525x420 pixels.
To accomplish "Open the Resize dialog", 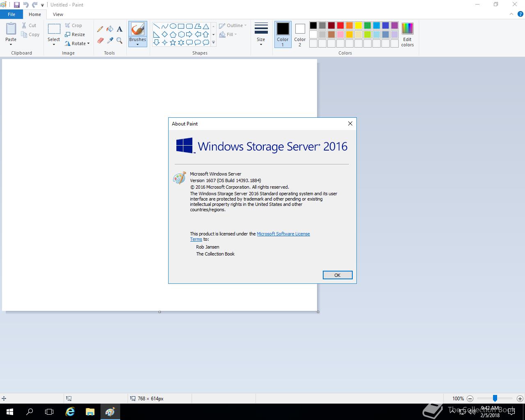I will [75, 34].
